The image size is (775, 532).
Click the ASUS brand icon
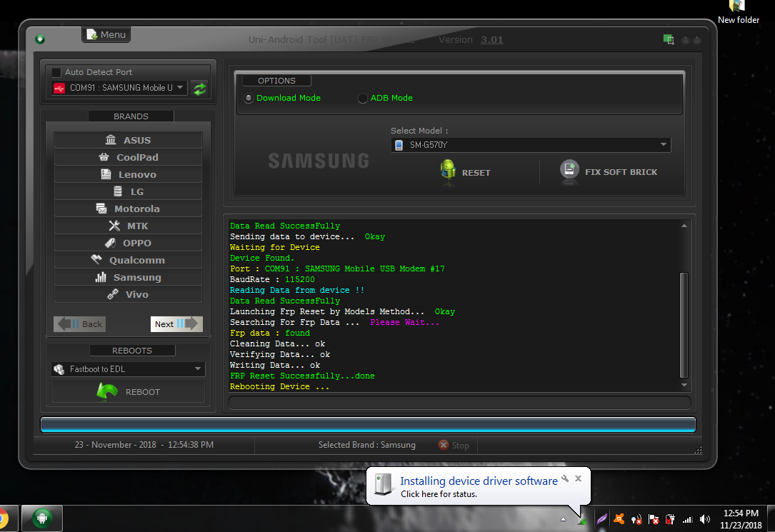(111, 140)
